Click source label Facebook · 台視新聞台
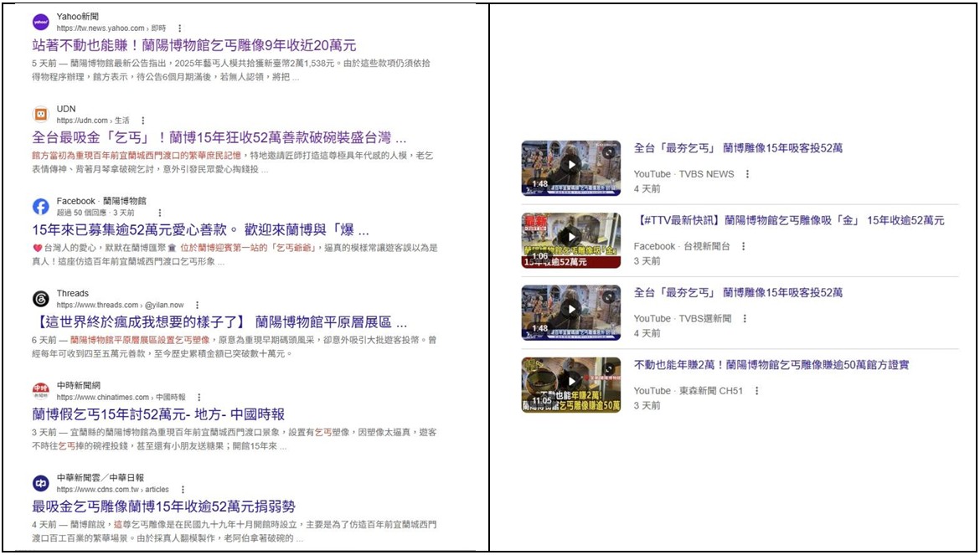The image size is (980, 555). click(x=682, y=247)
